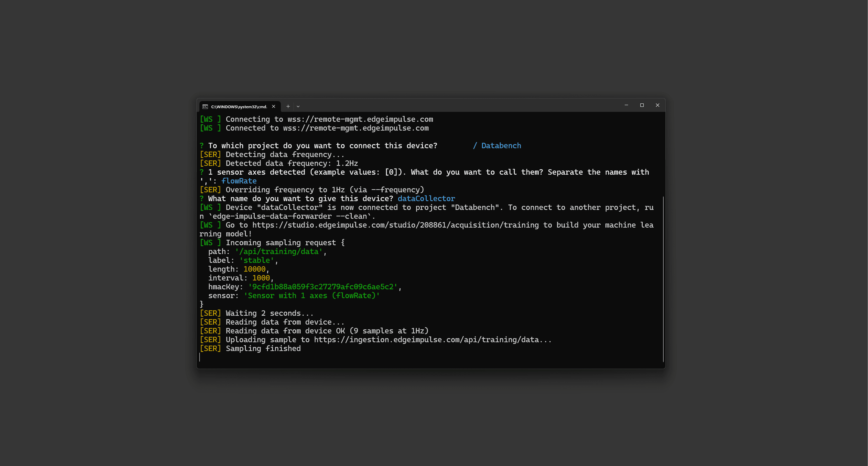
Task: Click the wss://remote-mgmt.edgeimpulse.com address
Action: [x=360, y=119]
